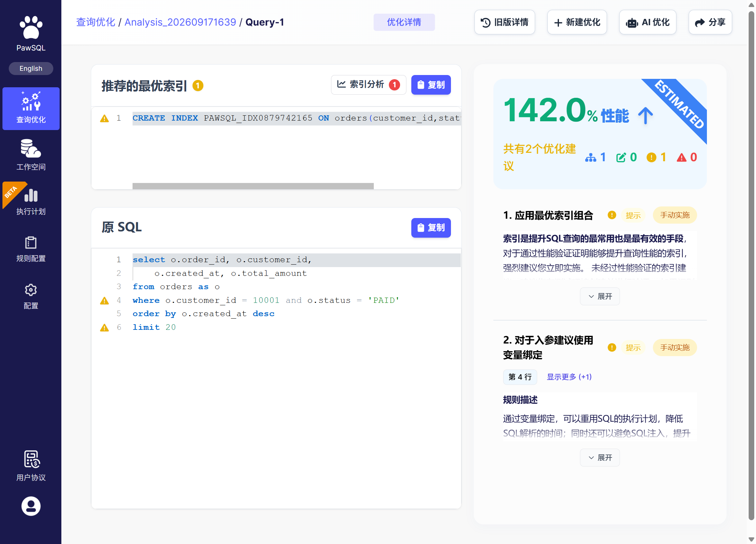
Task: Select the 优化详情 tab
Action: [404, 22]
